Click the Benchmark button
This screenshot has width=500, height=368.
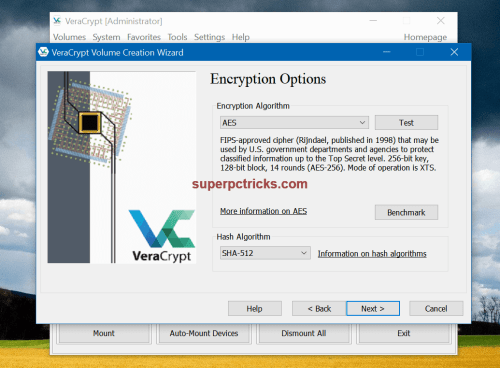point(406,212)
